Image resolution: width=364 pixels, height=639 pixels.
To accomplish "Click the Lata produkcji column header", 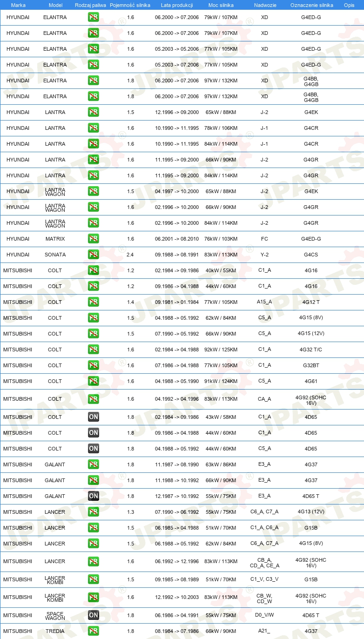I will pos(177,5).
